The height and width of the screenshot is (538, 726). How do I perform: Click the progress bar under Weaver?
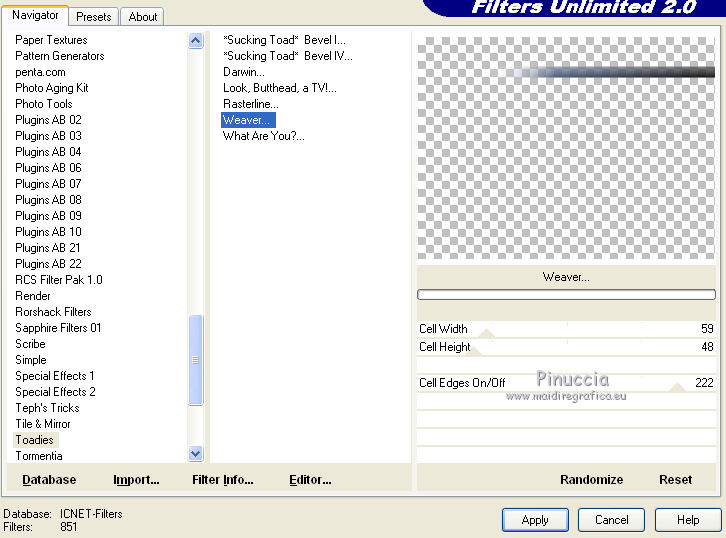coord(566,294)
